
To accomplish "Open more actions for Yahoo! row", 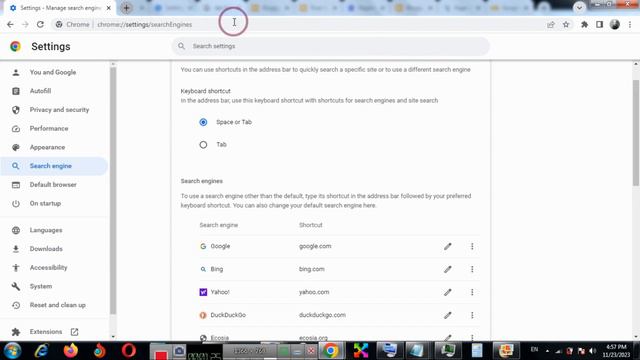I will [x=472, y=292].
